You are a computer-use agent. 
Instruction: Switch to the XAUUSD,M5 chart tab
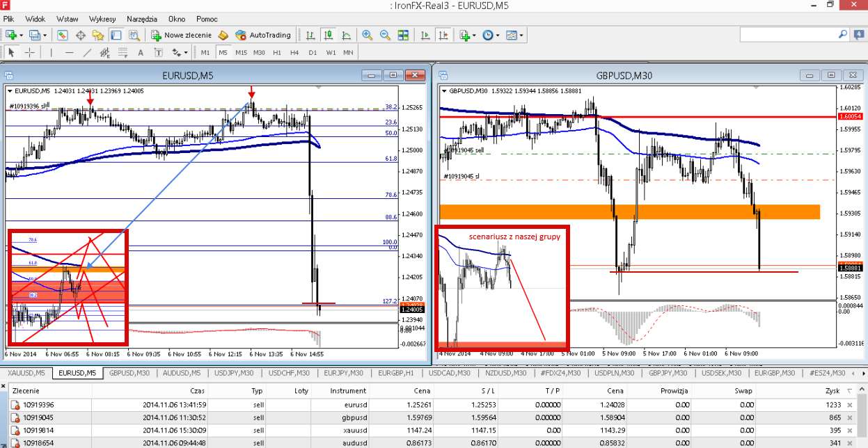click(x=26, y=374)
